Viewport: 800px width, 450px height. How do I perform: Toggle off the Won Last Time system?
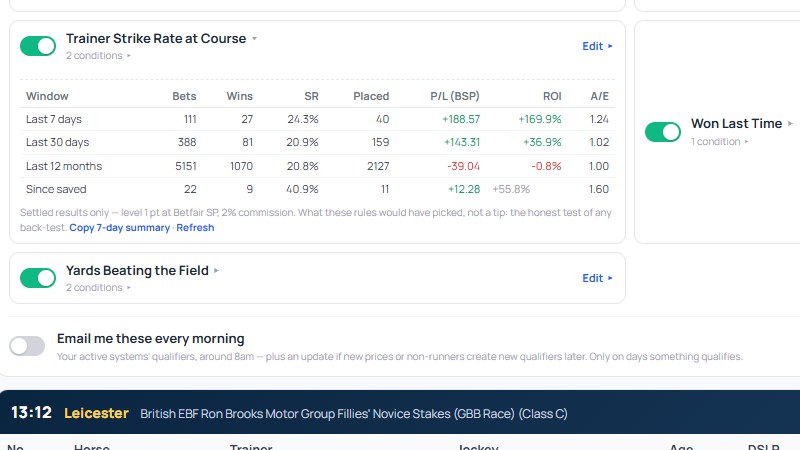[663, 132]
